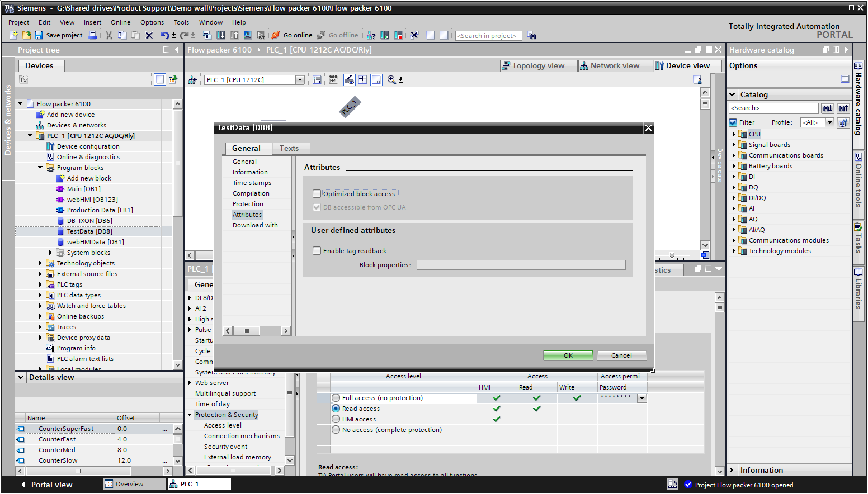The width and height of the screenshot is (868, 494).
Task: Select No access (complete protection) radio
Action: point(336,430)
